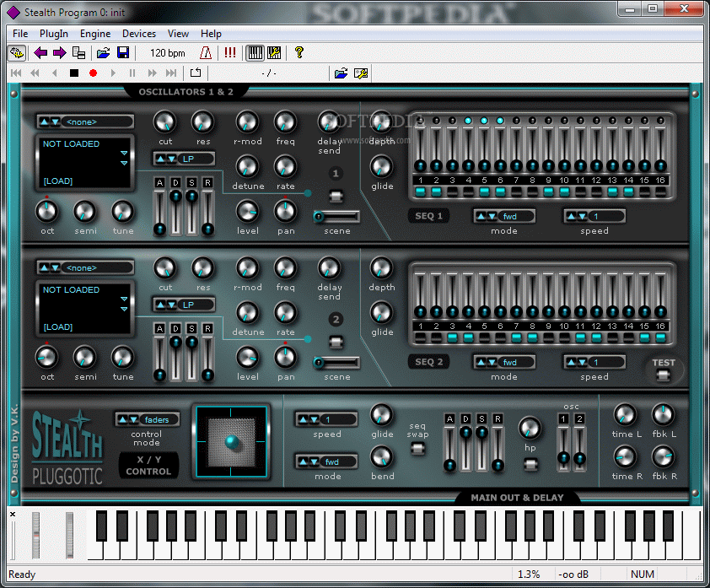This screenshot has width=710, height=588.
Task: Open the Engine menu
Action: [x=95, y=34]
